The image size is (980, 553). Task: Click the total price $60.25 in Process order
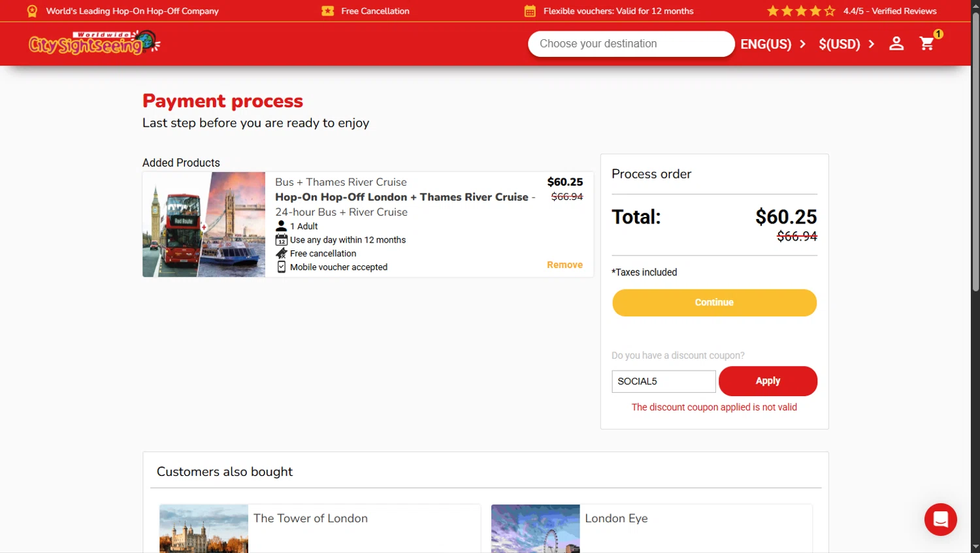786,216
